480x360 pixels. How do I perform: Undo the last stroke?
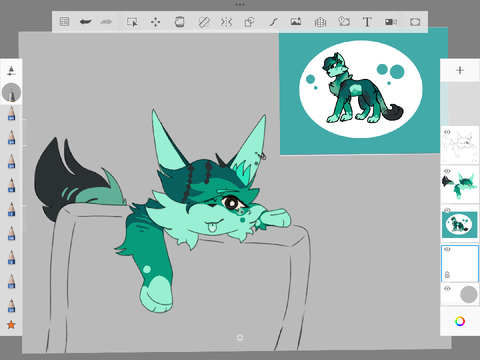85,22
